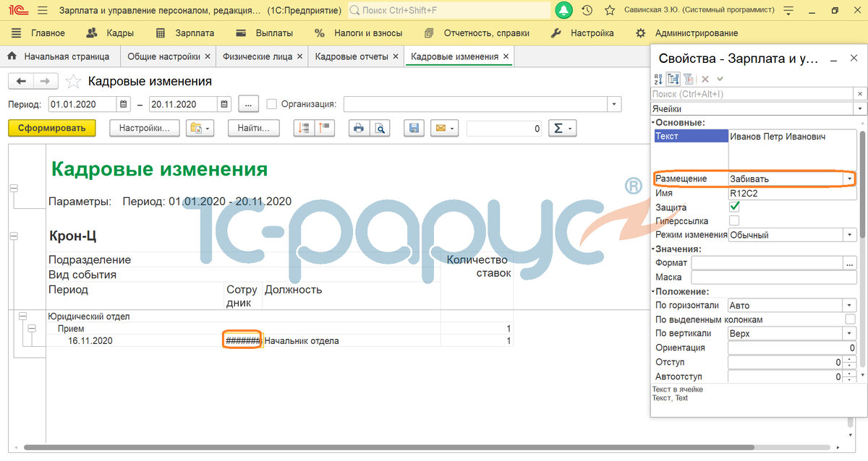Toggle the Организация checkbox

tap(272, 105)
